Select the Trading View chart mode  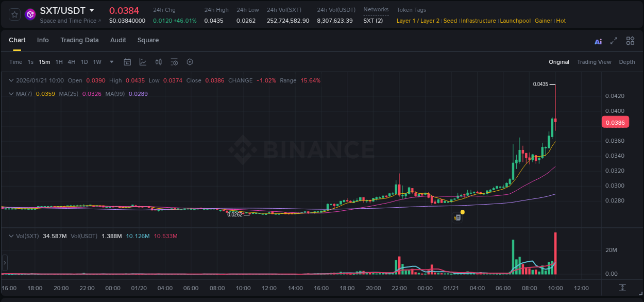coord(594,62)
